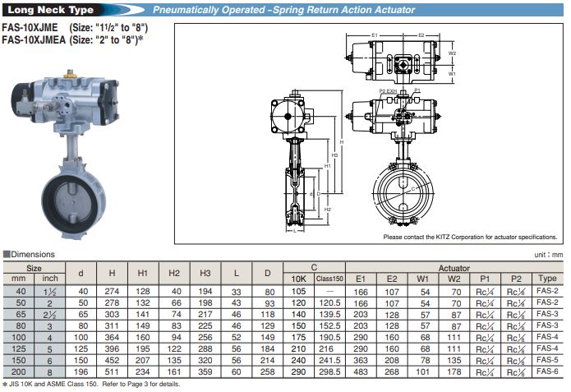Click the top-view actuator drawing
Screen dimensions: 571x392
(402, 65)
